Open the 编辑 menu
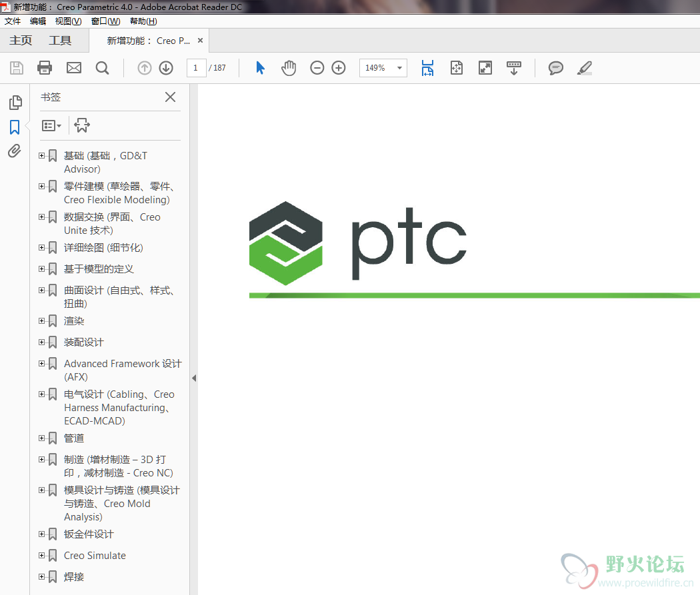Viewport: 700px width, 595px height. click(x=38, y=21)
